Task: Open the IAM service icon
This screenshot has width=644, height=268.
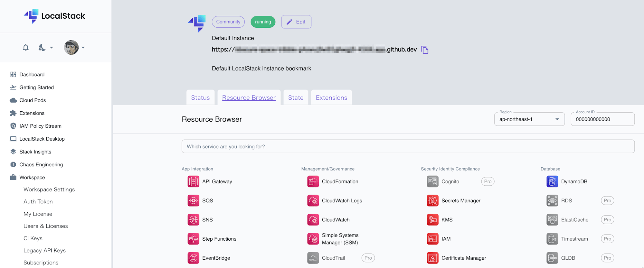Action: (x=433, y=239)
